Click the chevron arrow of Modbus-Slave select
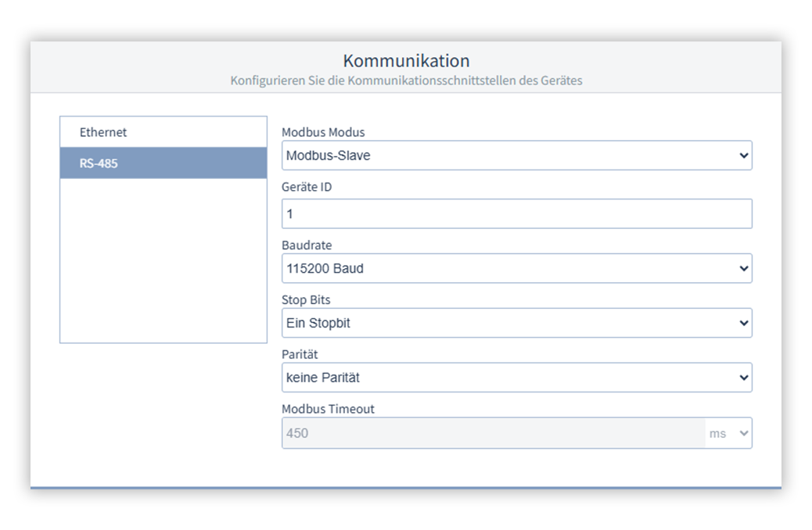Image resolution: width=812 pixels, height=530 pixels. [x=743, y=156]
